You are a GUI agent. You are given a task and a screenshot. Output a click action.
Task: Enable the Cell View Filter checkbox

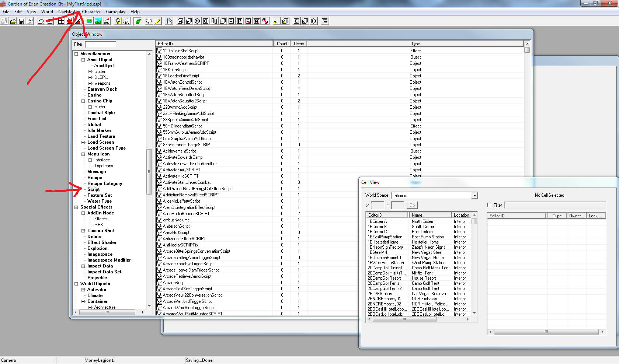[489, 205]
